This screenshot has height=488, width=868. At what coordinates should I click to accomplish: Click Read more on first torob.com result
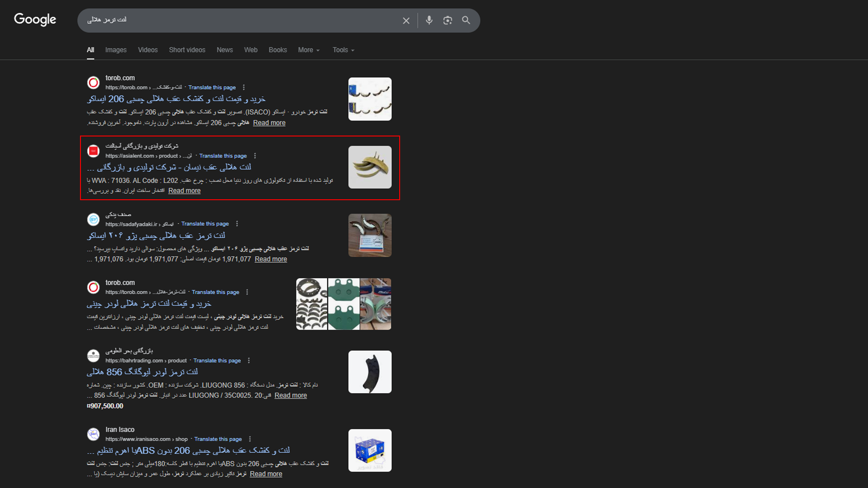point(269,123)
